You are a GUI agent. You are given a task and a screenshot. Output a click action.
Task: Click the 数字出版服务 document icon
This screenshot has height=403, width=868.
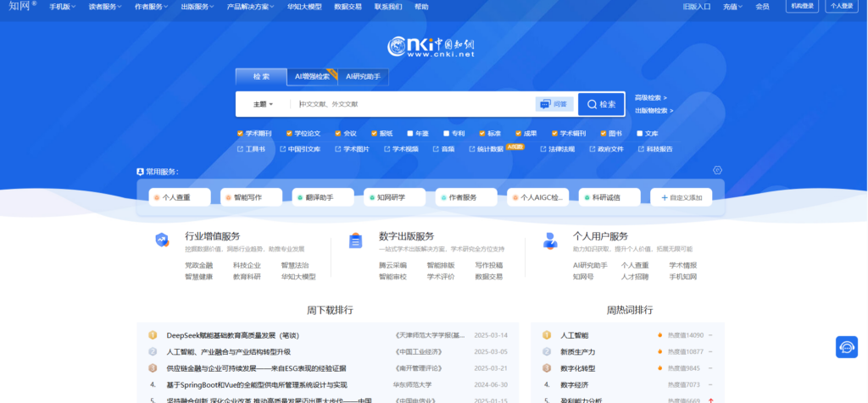pyautogui.click(x=355, y=240)
